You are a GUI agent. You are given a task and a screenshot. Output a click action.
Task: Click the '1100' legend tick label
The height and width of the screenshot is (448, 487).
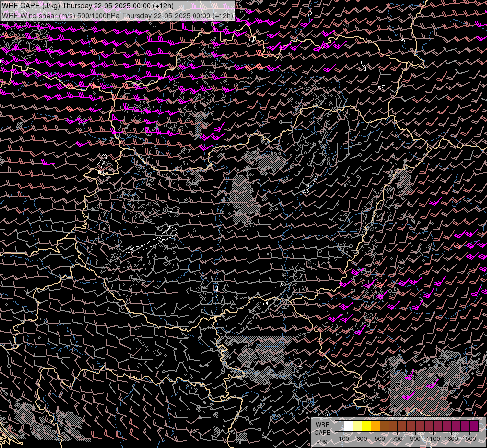[x=433, y=439]
